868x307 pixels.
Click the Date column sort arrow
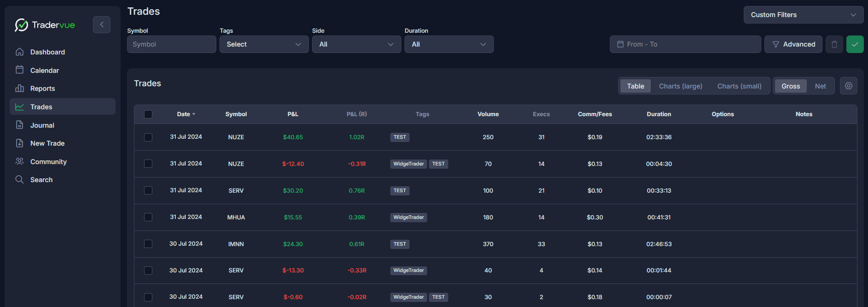coord(194,114)
